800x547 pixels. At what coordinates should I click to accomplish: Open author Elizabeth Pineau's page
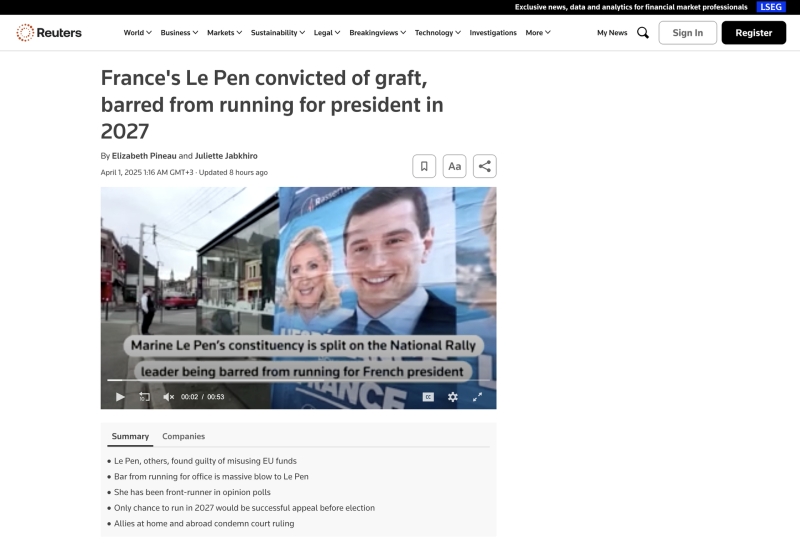point(144,156)
